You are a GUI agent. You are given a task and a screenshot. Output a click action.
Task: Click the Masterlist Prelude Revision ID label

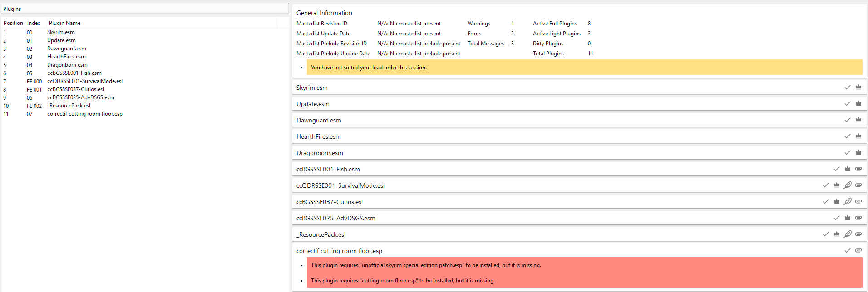click(x=331, y=44)
